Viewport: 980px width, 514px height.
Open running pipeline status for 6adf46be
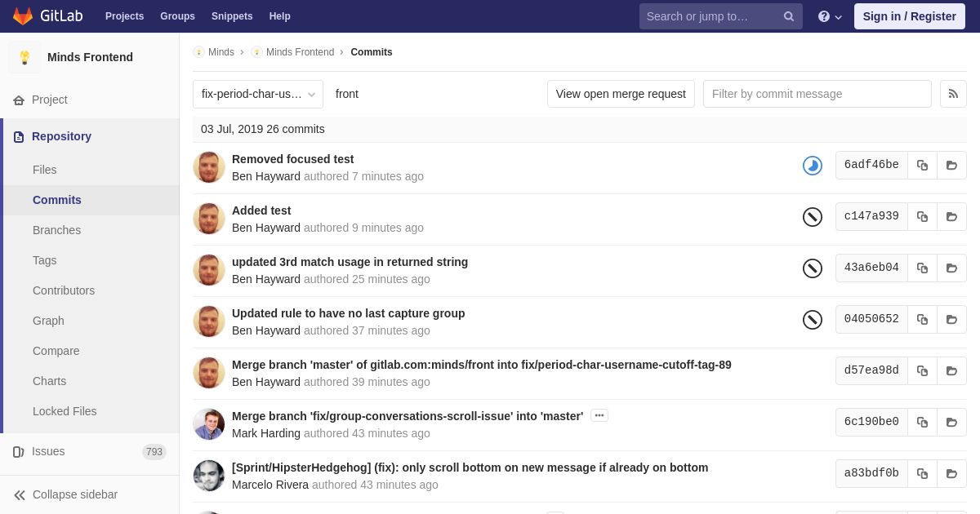click(x=813, y=166)
